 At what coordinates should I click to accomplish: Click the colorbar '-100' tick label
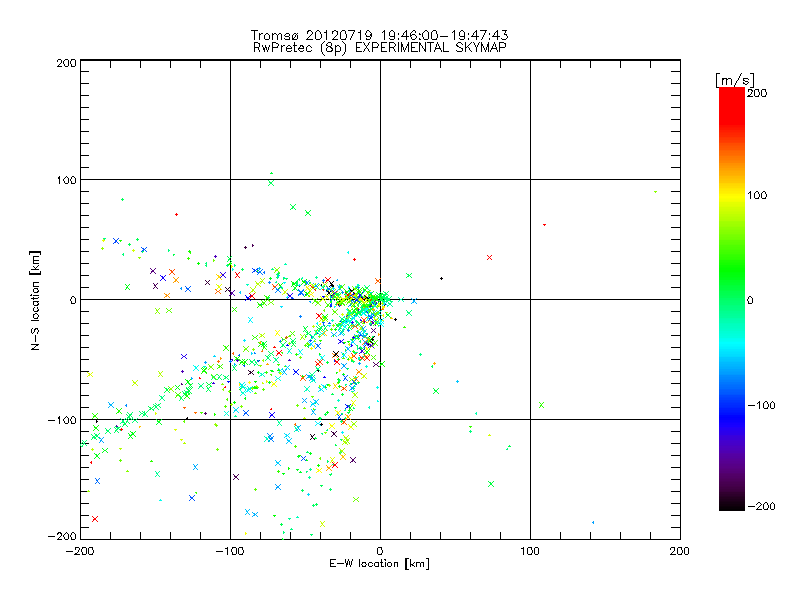[x=761, y=406]
